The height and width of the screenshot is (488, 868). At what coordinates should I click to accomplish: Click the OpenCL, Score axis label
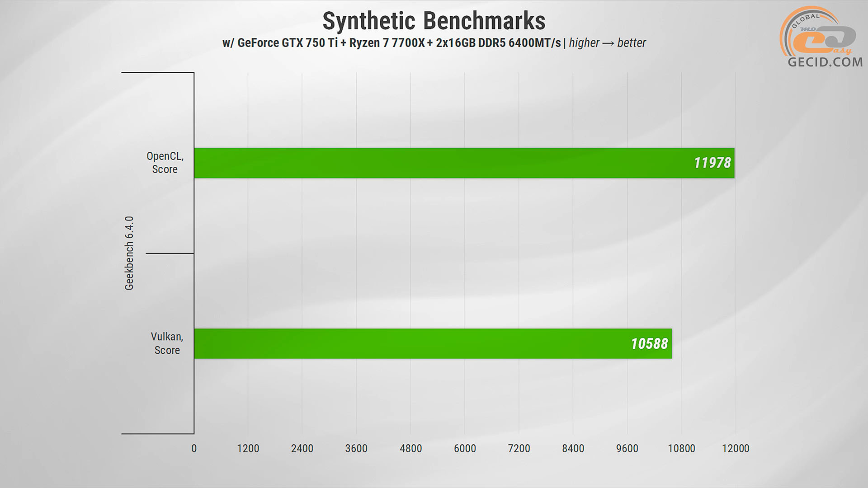coord(165,163)
